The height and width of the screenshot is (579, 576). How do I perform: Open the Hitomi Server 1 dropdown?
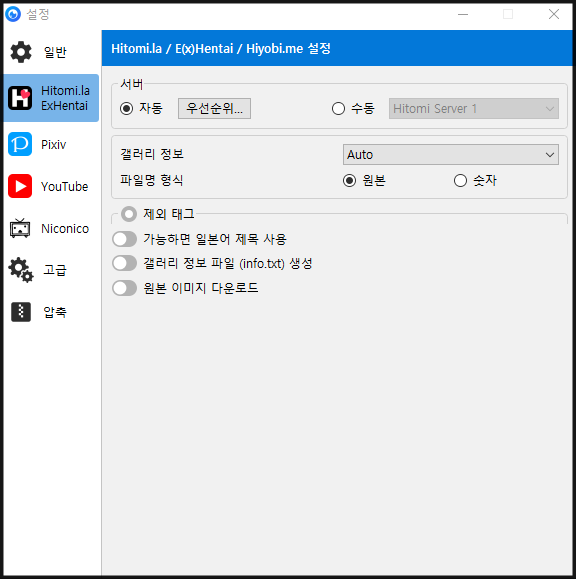tap(474, 109)
